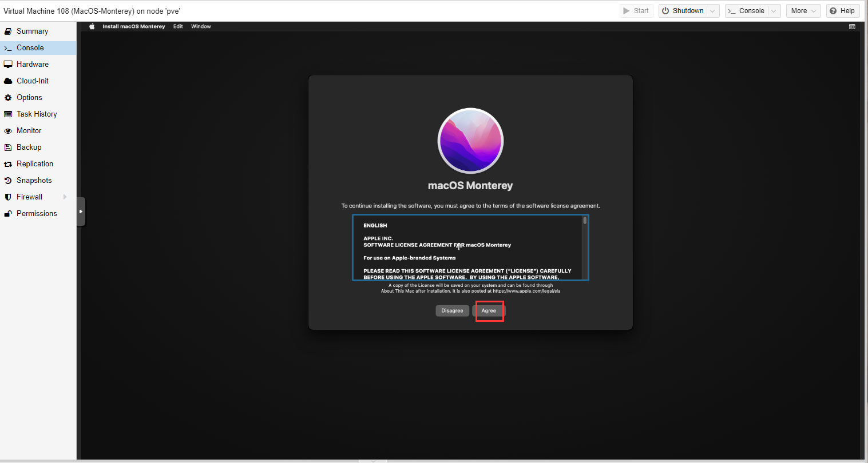This screenshot has height=463, width=868.
Task: Toggle the noVNC side panel handle
Action: (81, 211)
